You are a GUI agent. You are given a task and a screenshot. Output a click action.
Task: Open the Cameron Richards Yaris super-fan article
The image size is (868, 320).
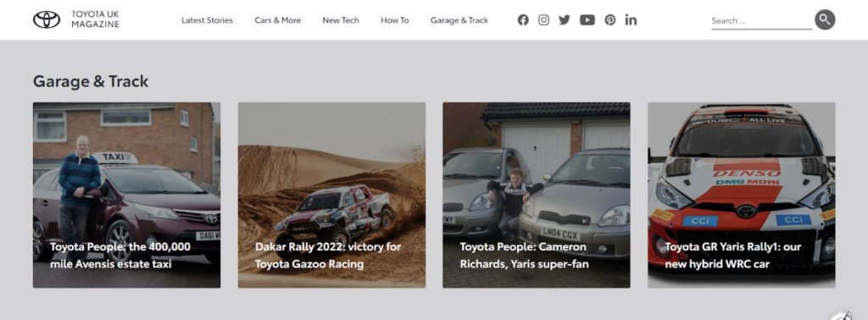[524, 256]
